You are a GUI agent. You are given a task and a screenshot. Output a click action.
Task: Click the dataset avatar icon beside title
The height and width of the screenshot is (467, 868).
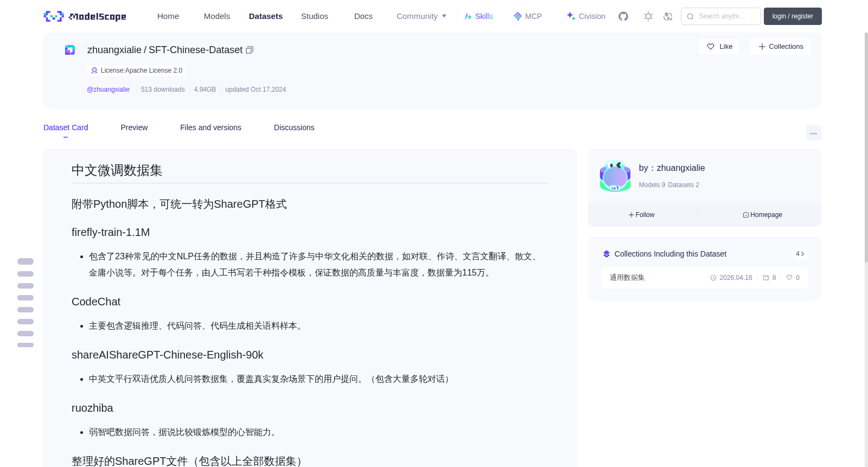click(x=70, y=50)
